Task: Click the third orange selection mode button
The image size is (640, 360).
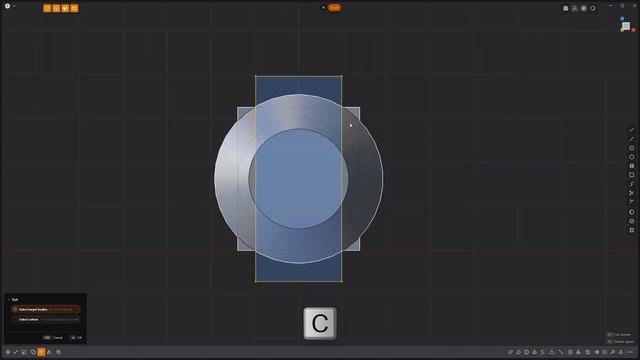Action: pyautogui.click(x=65, y=8)
